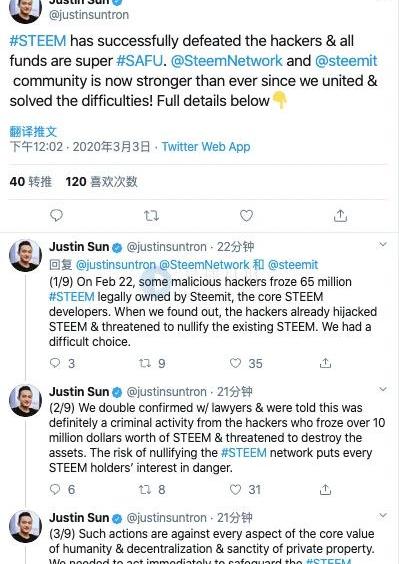Viewport: 399px width, 564px height.
Task: View the 40 转推 retweets list
Action: [31, 182]
